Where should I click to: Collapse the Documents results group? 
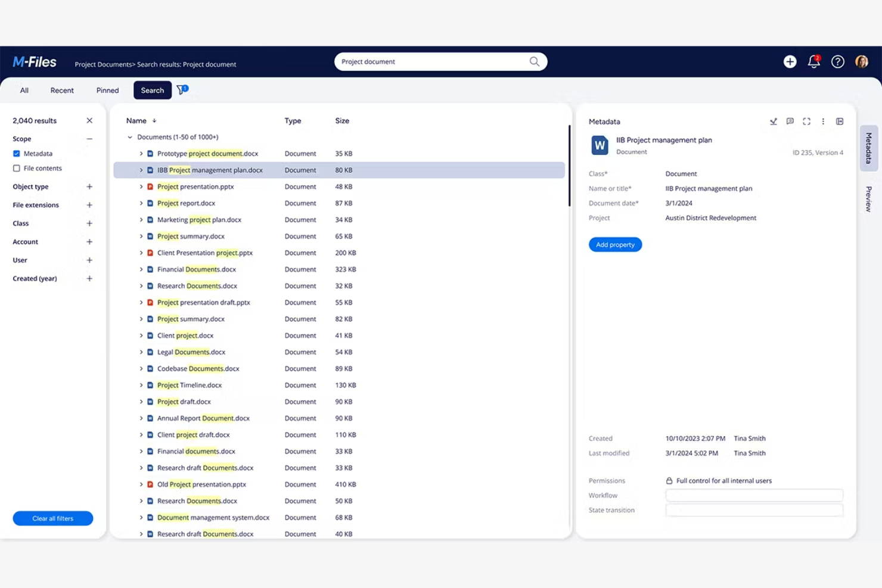tap(130, 136)
